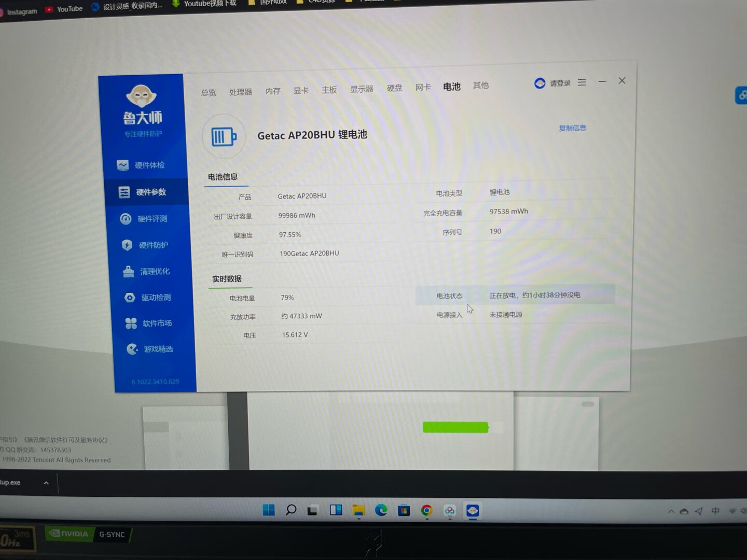Click the paper-plane tray icon

pos(699,511)
